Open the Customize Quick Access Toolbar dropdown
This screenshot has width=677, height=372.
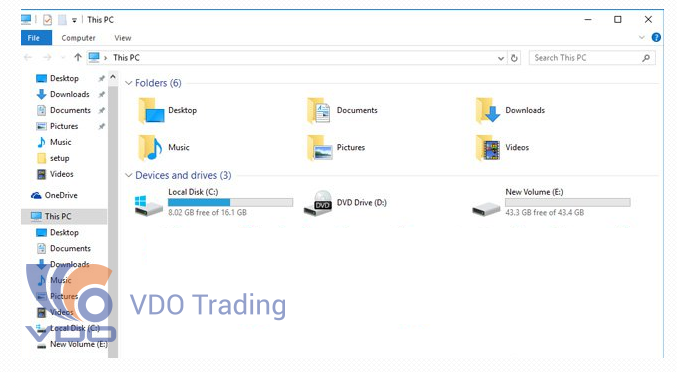coord(74,20)
